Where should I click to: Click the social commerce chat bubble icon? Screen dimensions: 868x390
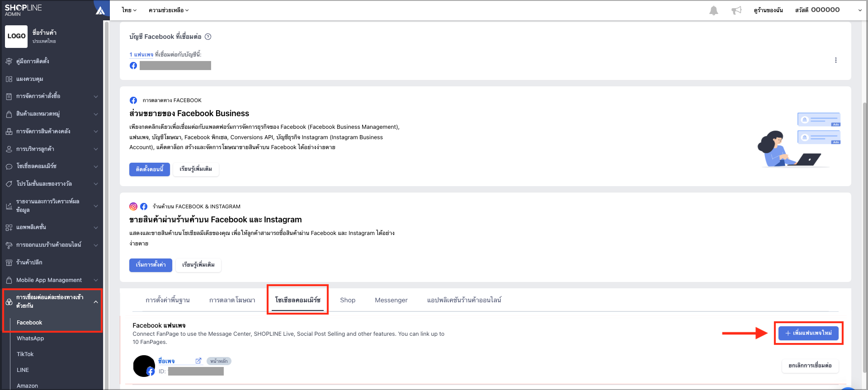[x=9, y=166]
